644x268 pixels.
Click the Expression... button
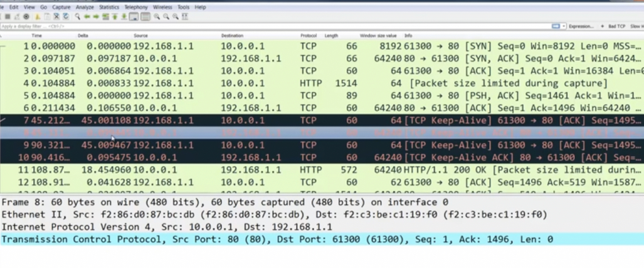581,26
